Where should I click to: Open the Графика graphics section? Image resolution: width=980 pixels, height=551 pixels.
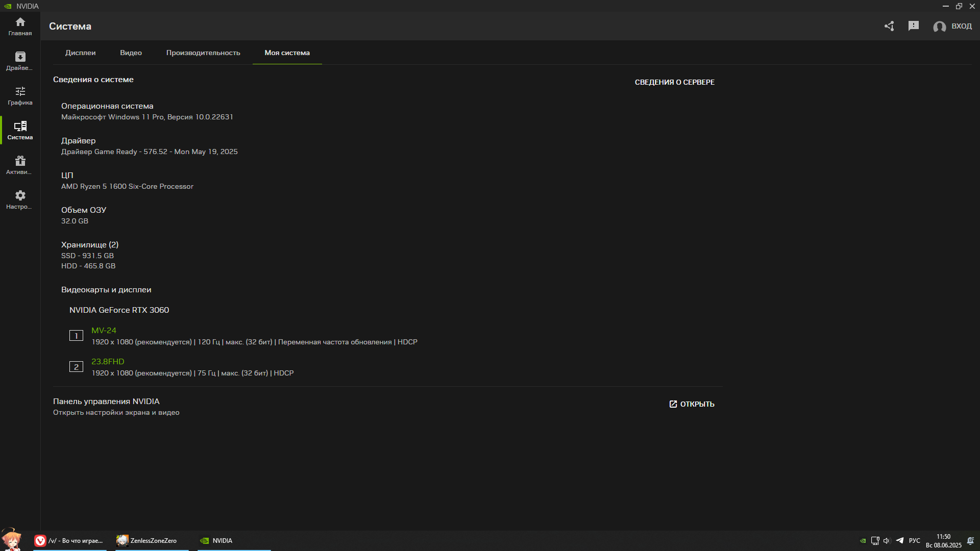coord(20,96)
